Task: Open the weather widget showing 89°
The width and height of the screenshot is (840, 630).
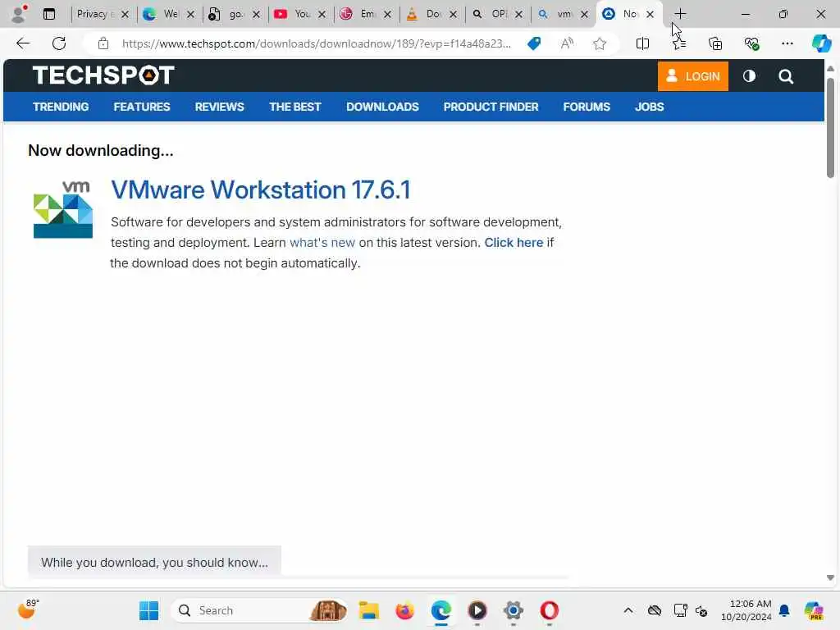Action: click(28, 609)
